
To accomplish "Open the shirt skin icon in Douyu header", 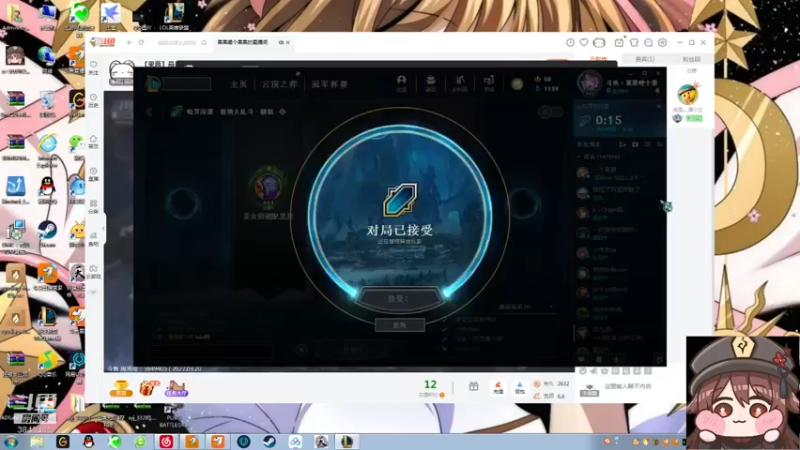I will point(634,42).
